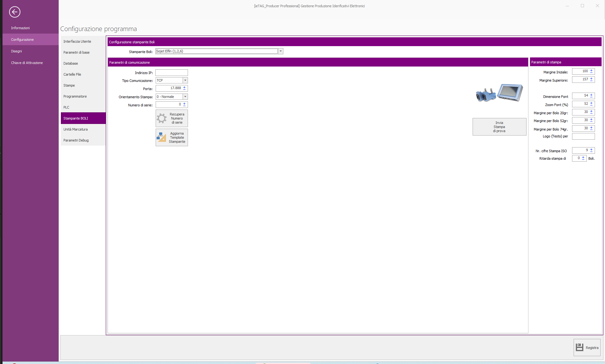Adjust Dimensione Font spinner
605x364 pixels.
click(x=591, y=96)
